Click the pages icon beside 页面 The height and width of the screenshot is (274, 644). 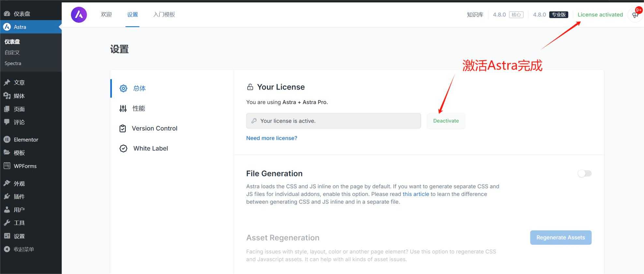[7, 109]
